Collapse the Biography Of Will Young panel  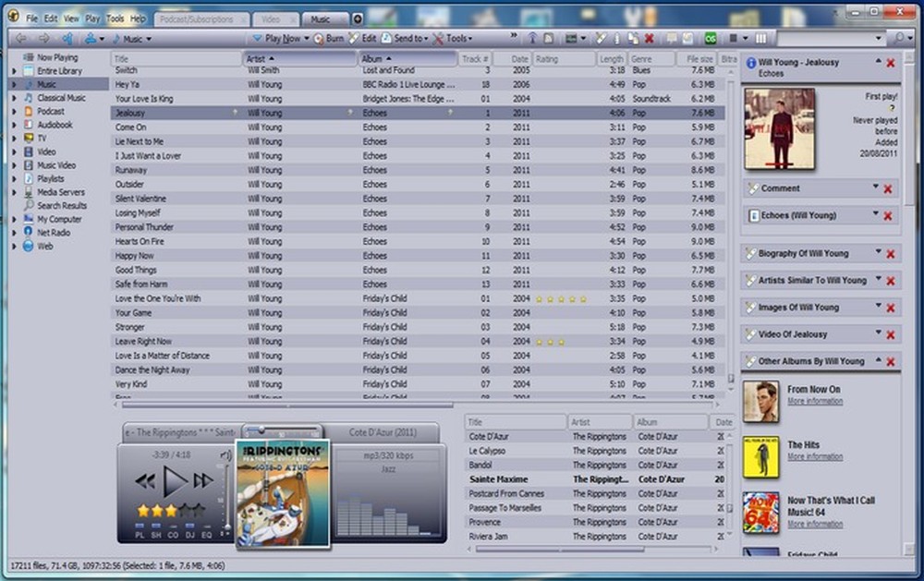point(881,252)
